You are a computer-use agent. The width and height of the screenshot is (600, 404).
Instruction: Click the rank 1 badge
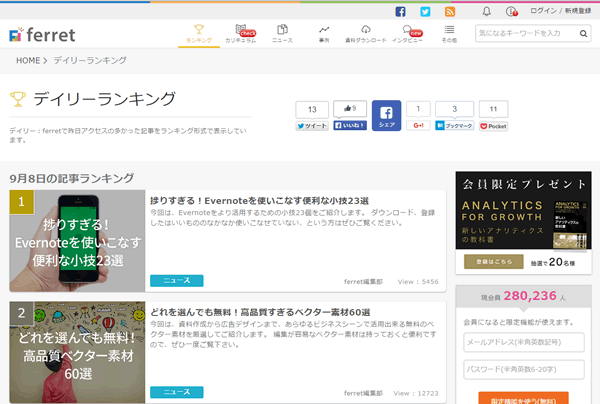(x=21, y=202)
